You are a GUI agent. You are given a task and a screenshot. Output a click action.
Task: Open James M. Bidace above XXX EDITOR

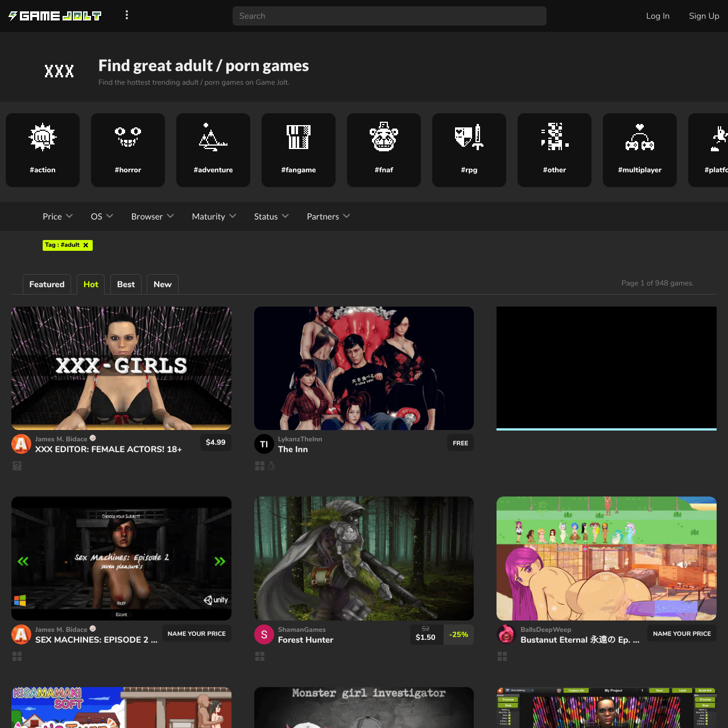click(61, 439)
